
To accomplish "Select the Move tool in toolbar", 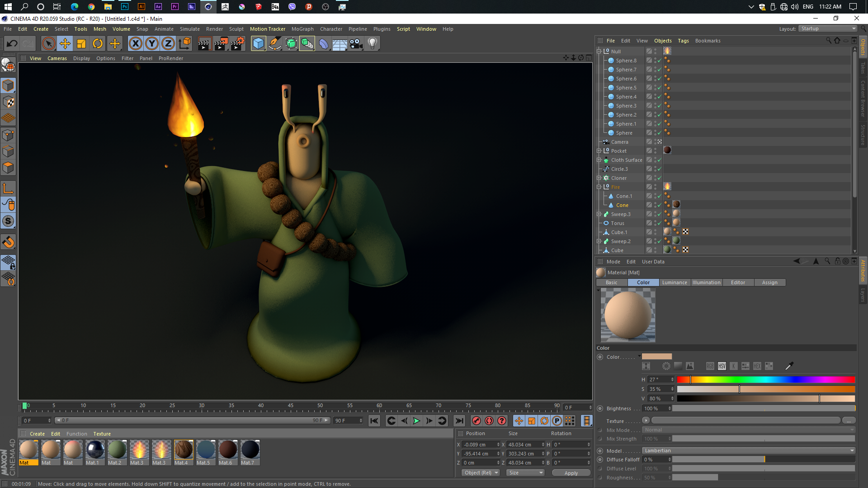I will coord(65,44).
